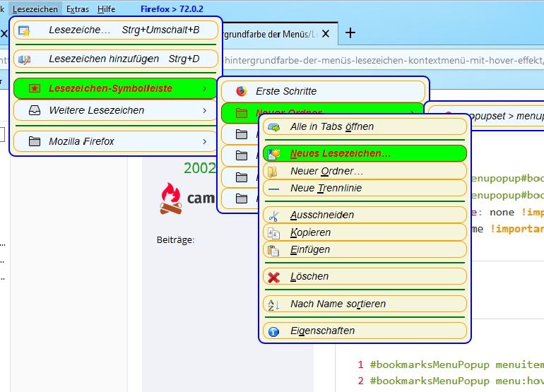Click the Firefox logo beside Erste Schritte
Image resolution: width=544 pixels, height=392 pixels.
coord(242,91)
